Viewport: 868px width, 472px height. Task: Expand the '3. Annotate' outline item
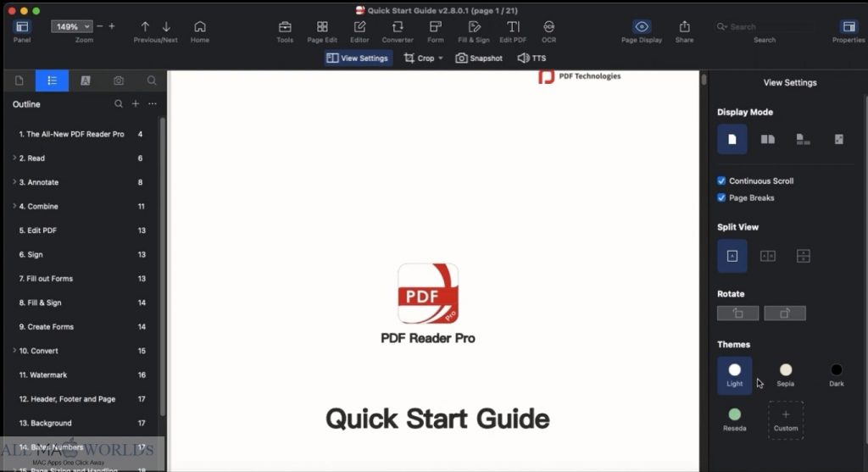click(x=14, y=182)
